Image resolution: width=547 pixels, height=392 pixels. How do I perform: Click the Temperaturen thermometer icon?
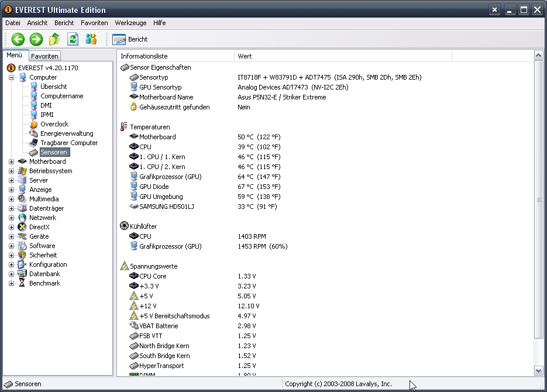click(124, 127)
